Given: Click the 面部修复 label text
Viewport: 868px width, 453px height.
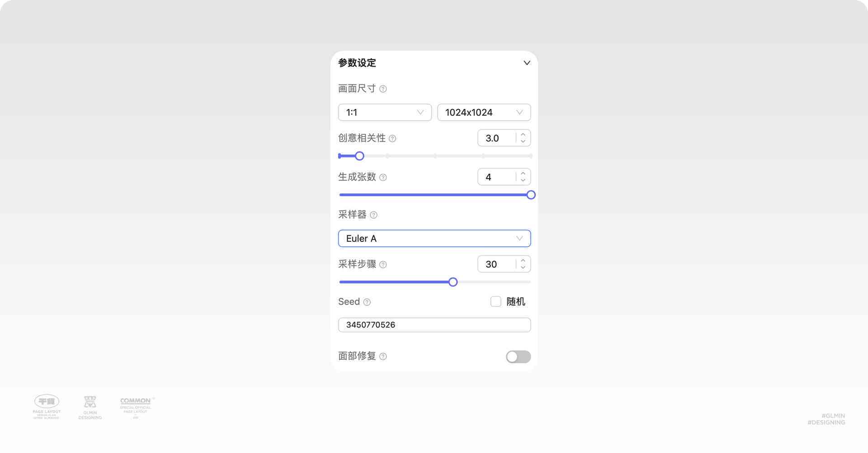Looking at the screenshot, I should [357, 356].
